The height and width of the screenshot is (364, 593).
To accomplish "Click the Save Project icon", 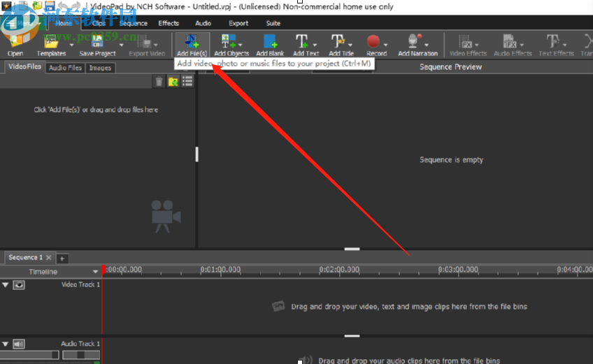I will click(97, 42).
